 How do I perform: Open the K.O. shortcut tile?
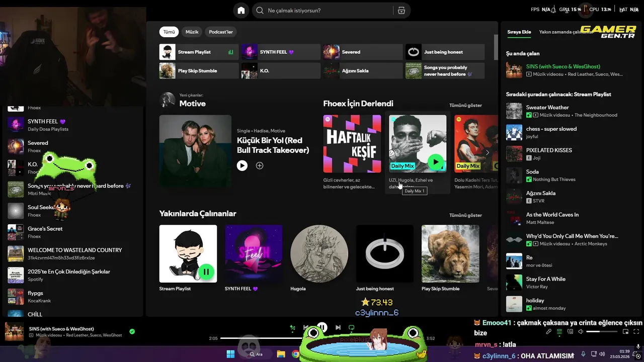click(x=281, y=71)
